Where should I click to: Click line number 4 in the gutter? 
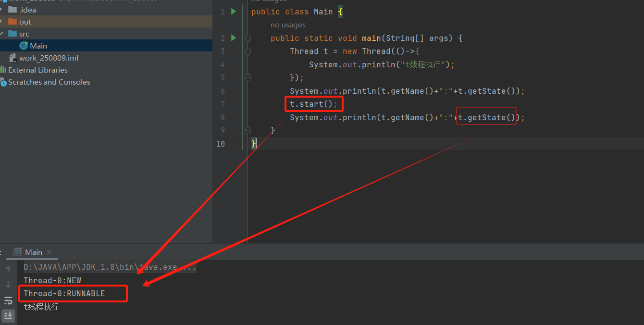pos(223,64)
